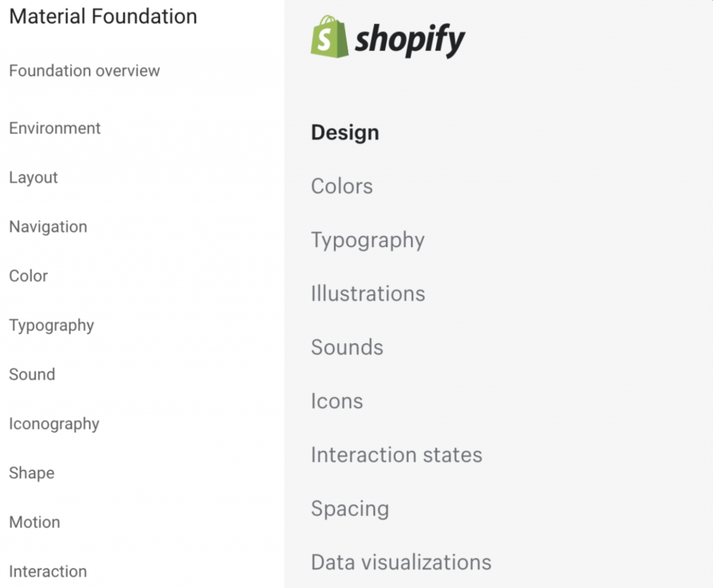Go to Sounds in Shopify menu
713x588 pixels.
tap(347, 347)
